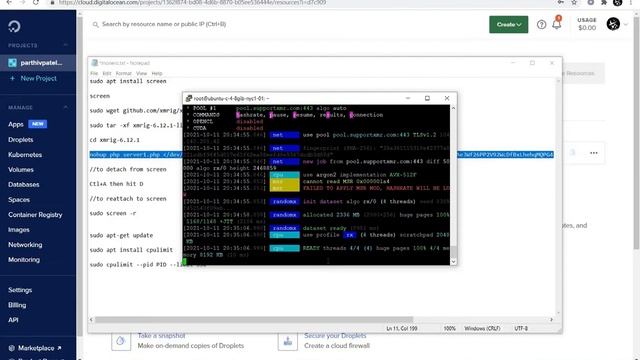Viewport: 640px width, 360px height.
Task: Open Images in the sidebar
Action: click(x=19, y=230)
